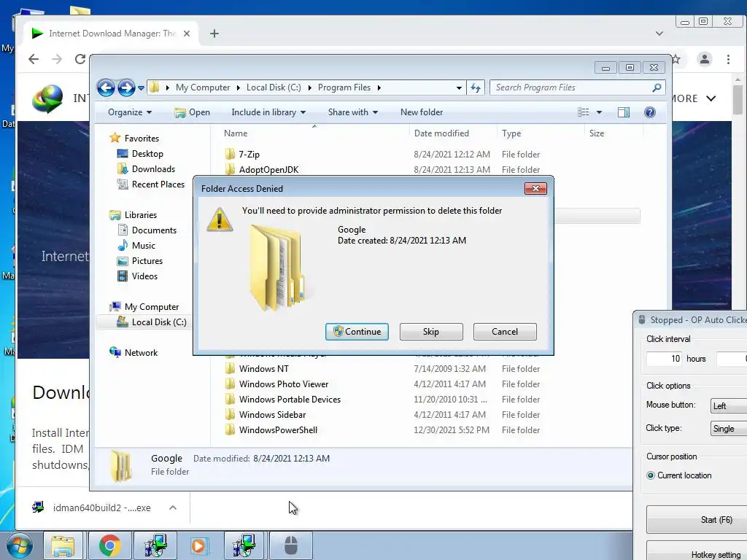Select Current location radio in OP Auto Clicker

tap(651, 475)
